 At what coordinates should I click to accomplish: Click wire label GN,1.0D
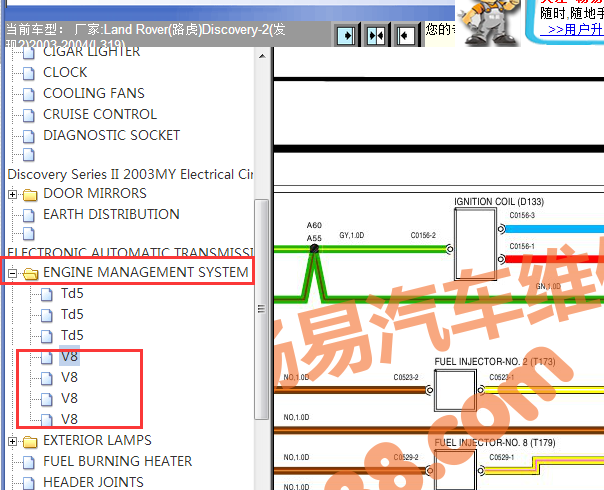(x=548, y=286)
